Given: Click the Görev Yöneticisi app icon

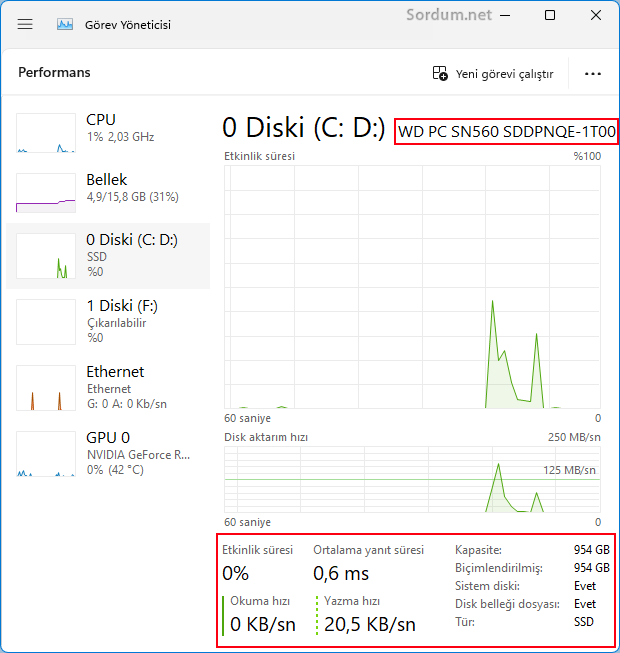Looking at the screenshot, I should [65, 25].
